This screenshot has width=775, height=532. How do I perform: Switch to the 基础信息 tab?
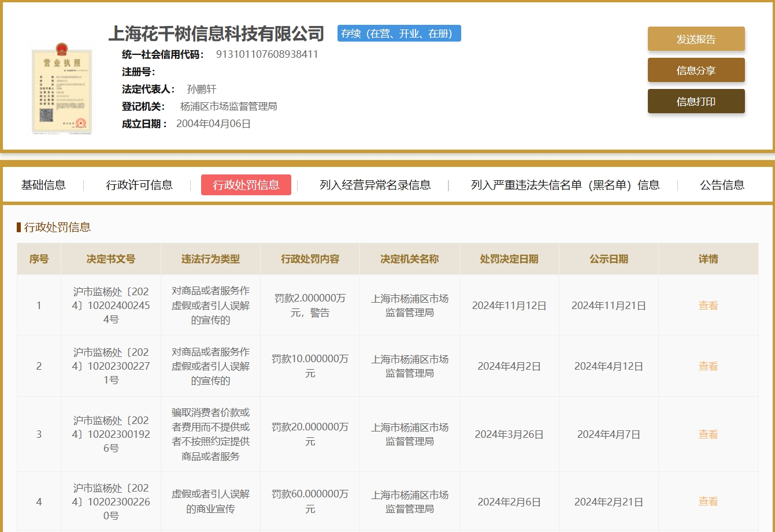click(43, 185)
